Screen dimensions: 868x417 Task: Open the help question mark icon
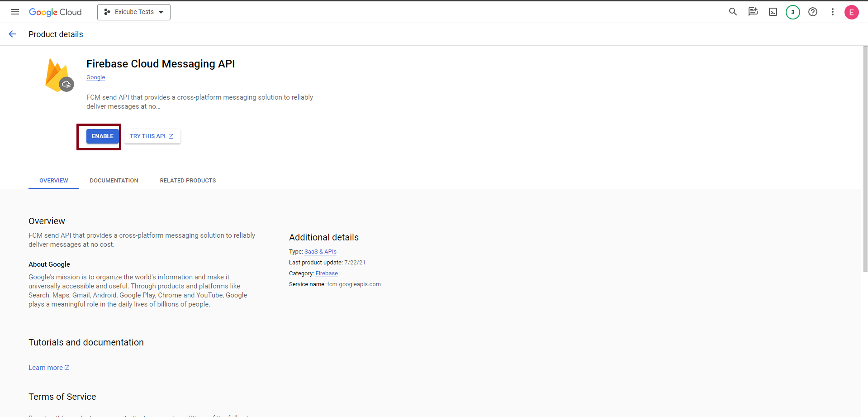coord(813,12)
